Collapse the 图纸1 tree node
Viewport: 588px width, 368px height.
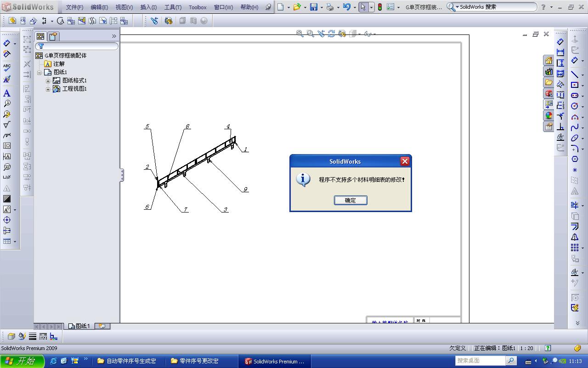(x=40, y=72)
